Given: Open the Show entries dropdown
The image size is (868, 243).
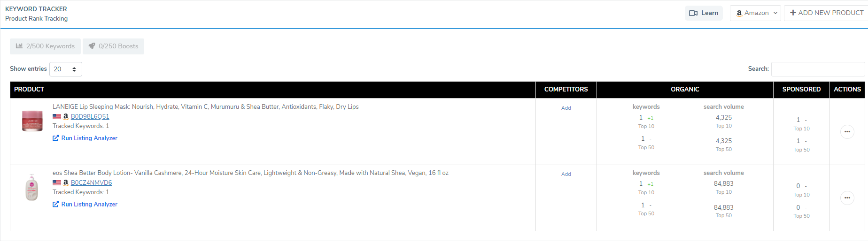Looking at the screenshot, I should pyautogui.click(x=66, y=69).
